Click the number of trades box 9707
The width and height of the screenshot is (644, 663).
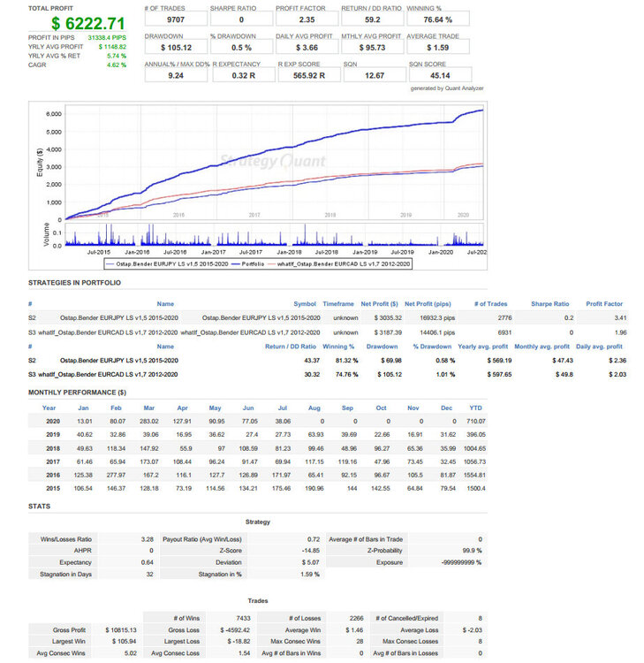point(176,19)
